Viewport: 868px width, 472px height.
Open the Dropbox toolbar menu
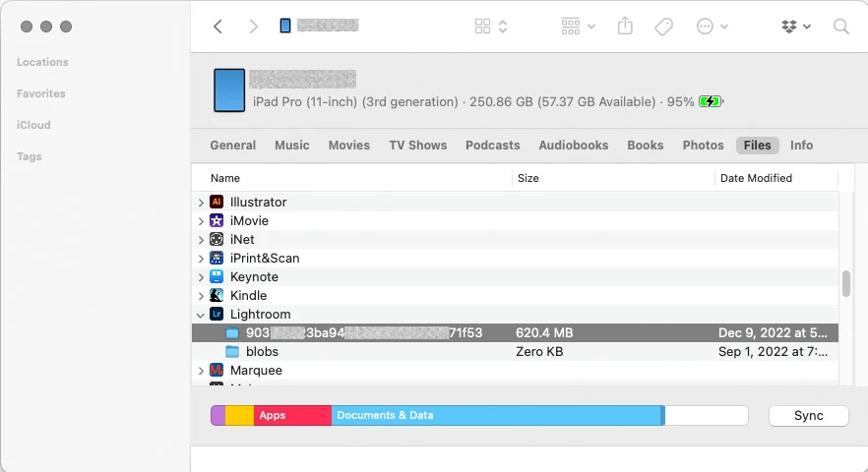click(x=795, y=26)
